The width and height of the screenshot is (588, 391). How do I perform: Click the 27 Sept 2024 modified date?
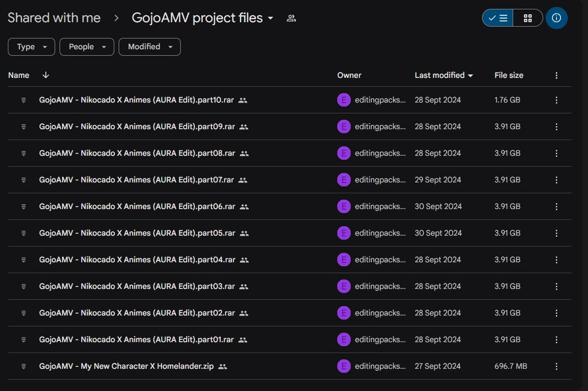438,366
